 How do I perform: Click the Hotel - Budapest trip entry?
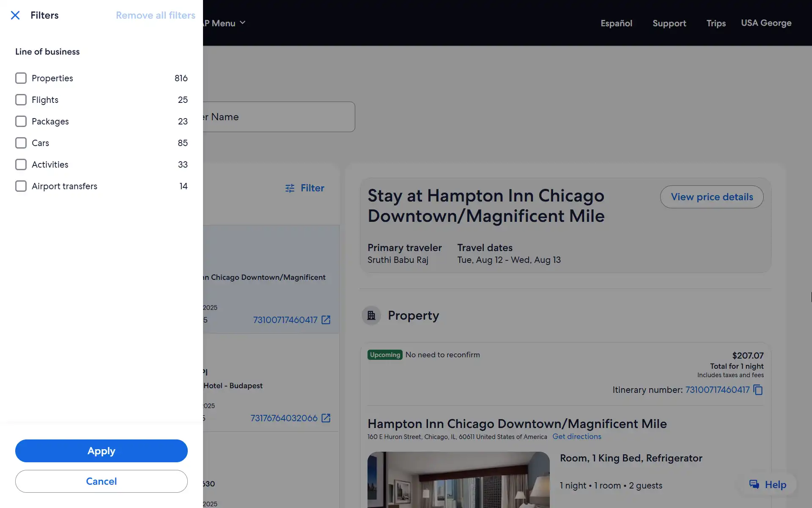tap(271, 383)
